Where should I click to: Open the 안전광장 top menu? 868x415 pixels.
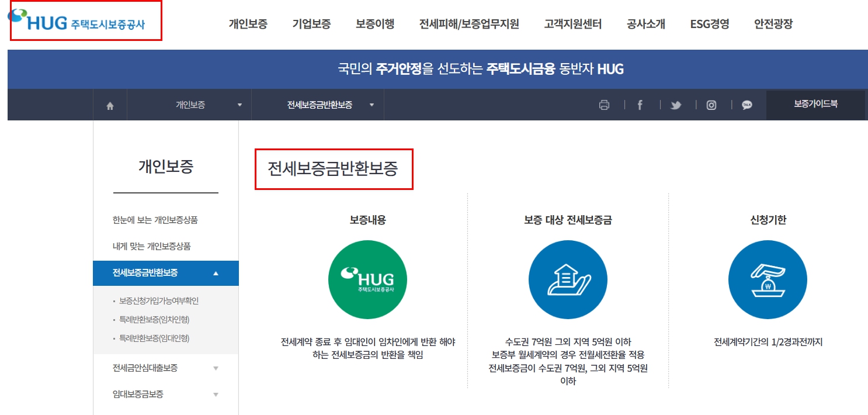point(773,24)
